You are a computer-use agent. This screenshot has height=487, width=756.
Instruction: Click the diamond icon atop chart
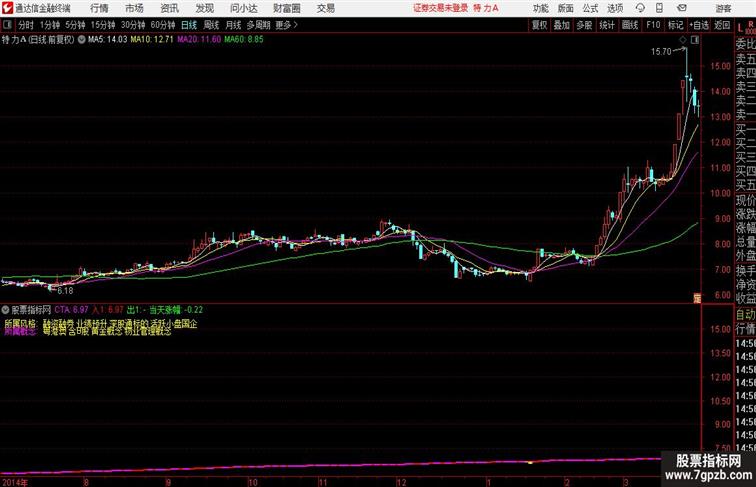pyautogui.click(x=683, y=40)
